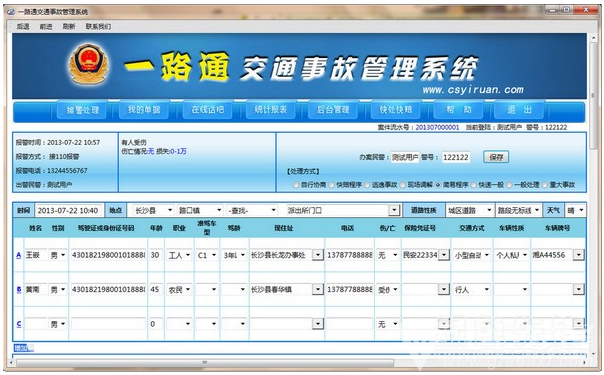Click age field showing 30
This screenshot has height=375, width=604.
coord(156,255)
